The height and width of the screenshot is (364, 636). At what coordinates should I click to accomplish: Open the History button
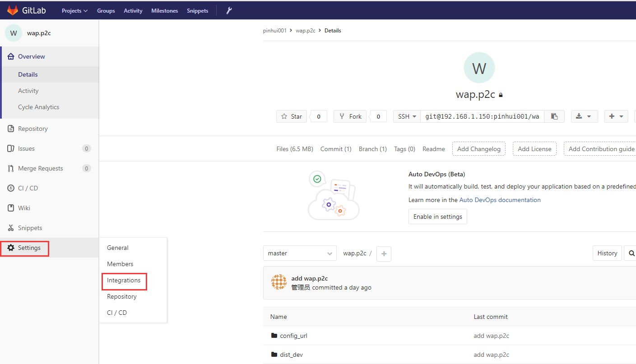[607, 253]
